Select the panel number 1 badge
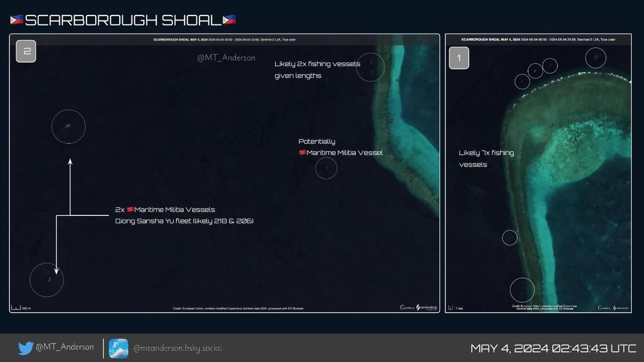Viewport: 644px width, 362px height. [459, 58]
